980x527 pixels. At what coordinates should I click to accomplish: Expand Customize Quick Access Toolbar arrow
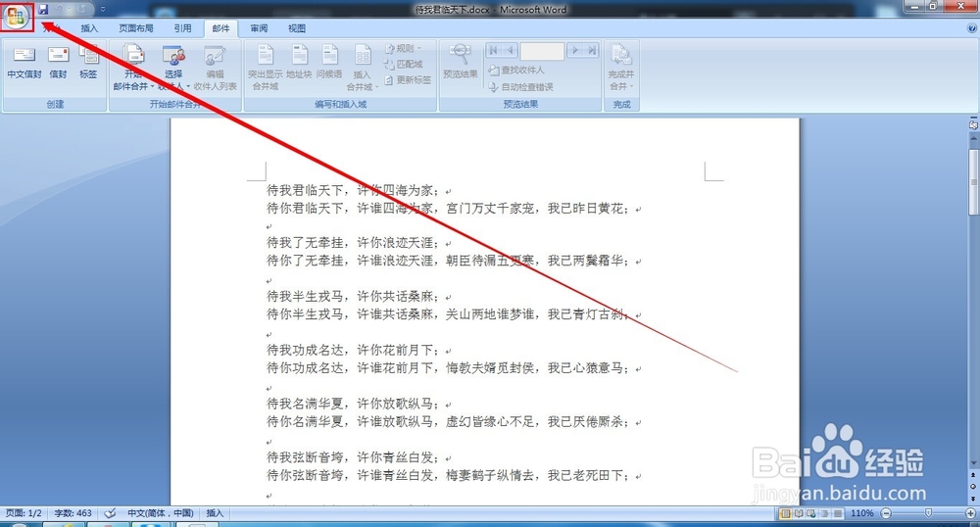point(103,10)
